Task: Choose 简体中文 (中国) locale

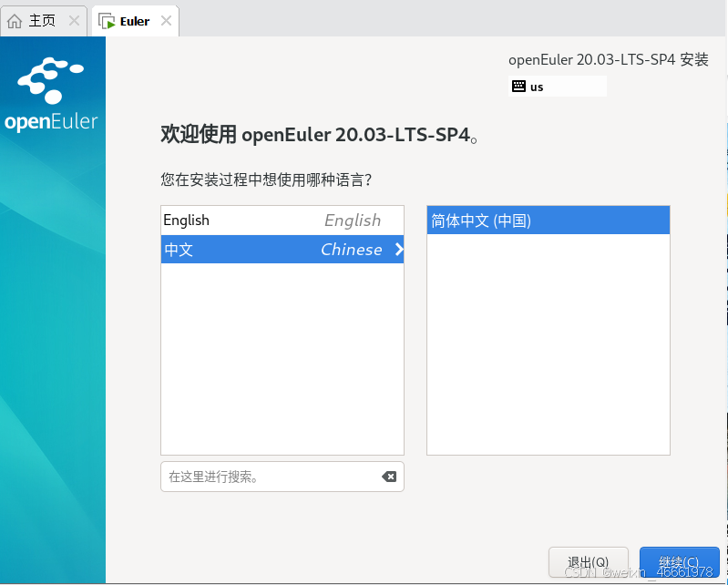Action: pyautogui.click(x=549, y=221)
